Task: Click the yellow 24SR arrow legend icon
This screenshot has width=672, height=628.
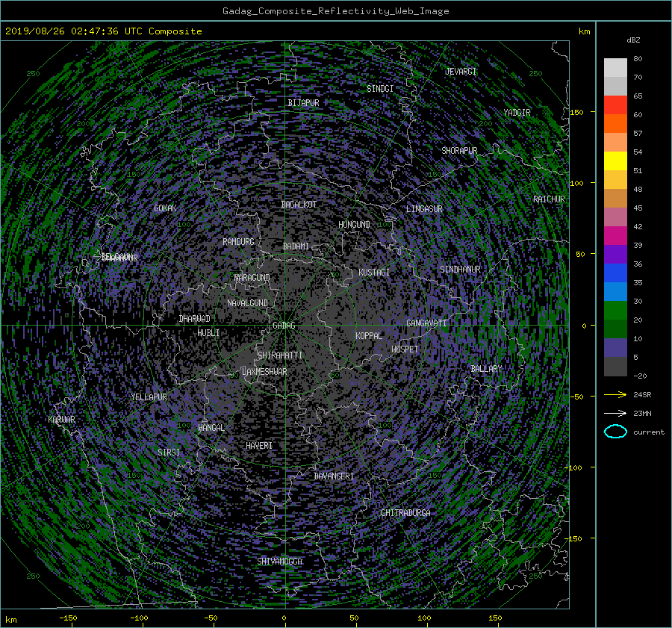Action: pyautogui.click(x=615, y=394)
